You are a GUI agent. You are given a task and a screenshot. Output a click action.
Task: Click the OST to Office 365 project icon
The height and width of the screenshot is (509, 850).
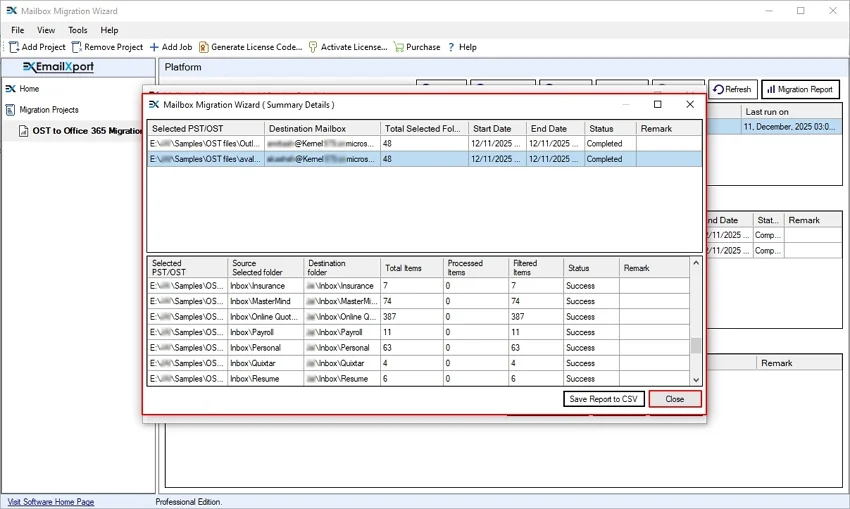pyautogui.click(x=23, y=131)
